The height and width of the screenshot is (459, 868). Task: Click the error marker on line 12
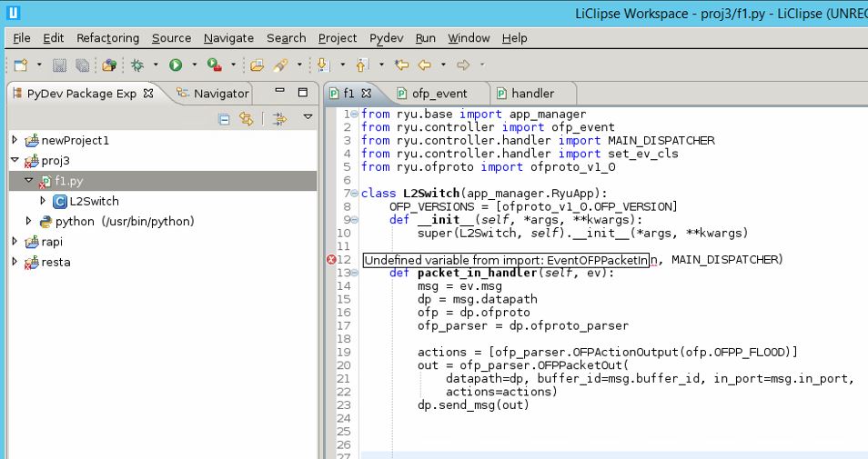pos(331,259)
